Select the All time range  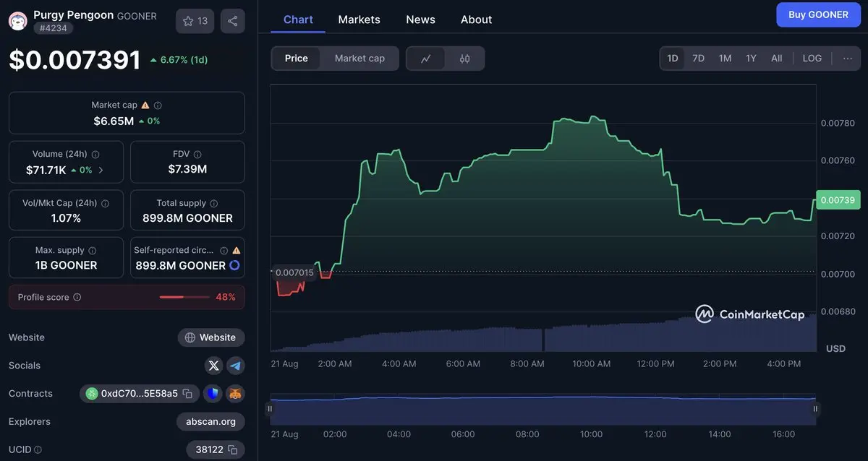coord(777,59)
